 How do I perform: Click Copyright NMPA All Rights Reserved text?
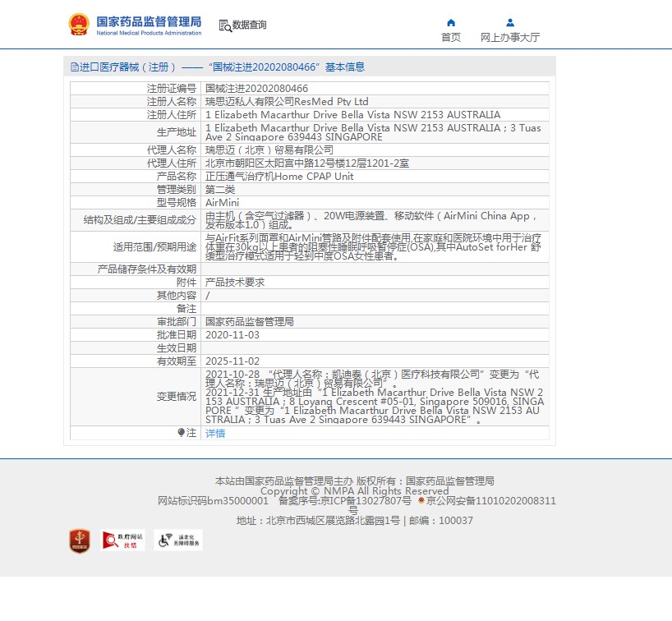coord(354,490)
